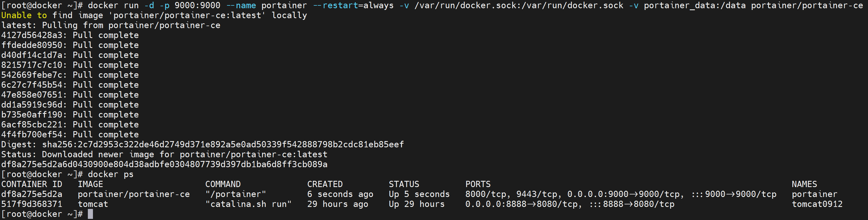The height and width of the screenshot is (220, 868).
Task: Click the COMMAND column header text
Action: [x=223, y=184]
